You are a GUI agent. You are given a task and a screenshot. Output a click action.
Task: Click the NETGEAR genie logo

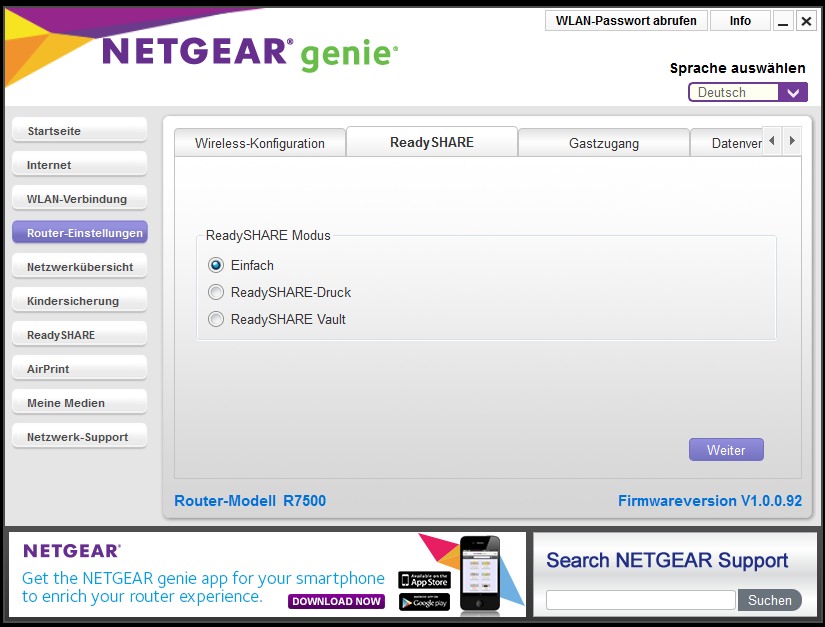coord(250,54)
